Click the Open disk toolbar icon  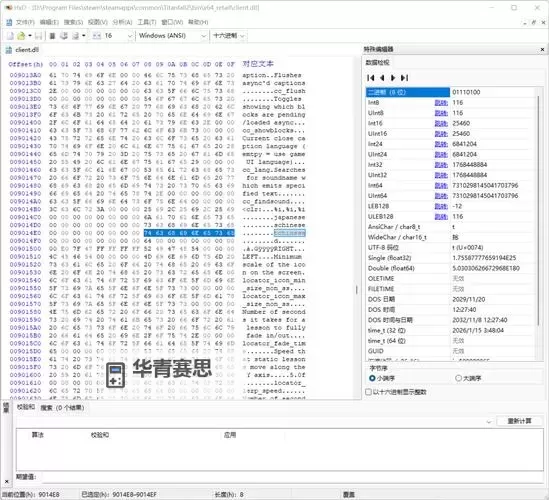[x=64, y=36]
